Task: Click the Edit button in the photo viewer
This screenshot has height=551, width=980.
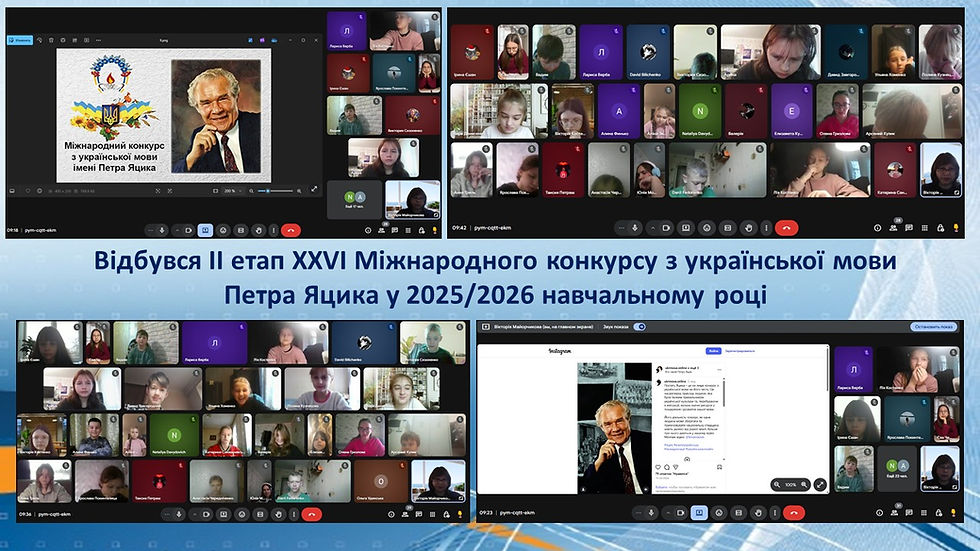Action: [x=20, y=40]
